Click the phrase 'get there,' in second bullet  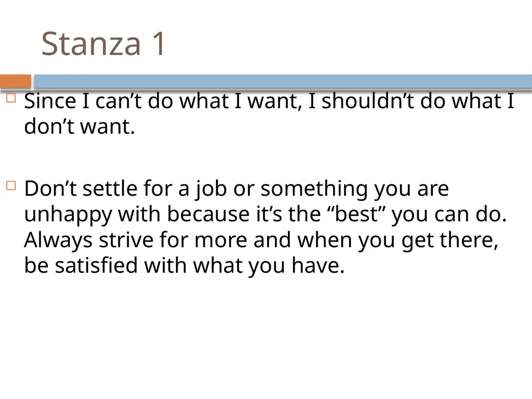pyautogui.click(x=450, y=241)
